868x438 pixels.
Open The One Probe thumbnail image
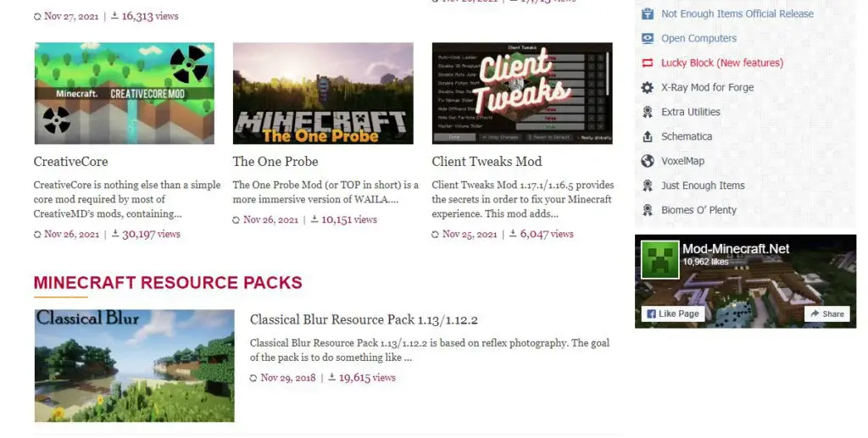[323, 93]
